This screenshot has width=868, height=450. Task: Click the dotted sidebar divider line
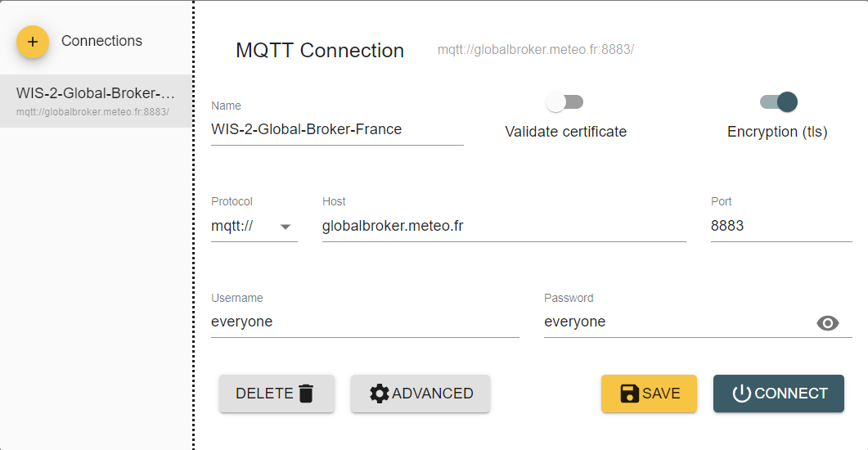194,225
